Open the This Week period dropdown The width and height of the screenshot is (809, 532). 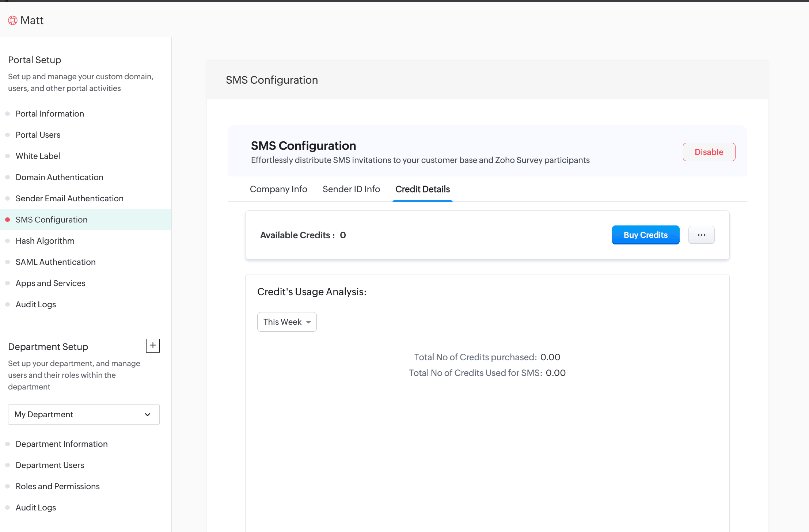[x=287, y=322]
